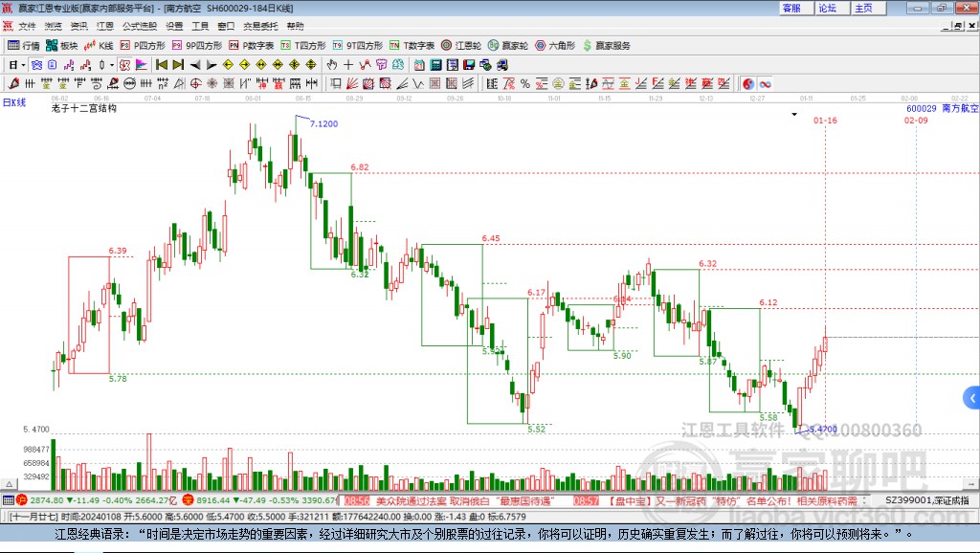Toggle the red-blue yin-yang button
The height and width of the screenshot is (553, 980).
click(x=748, y=84)
